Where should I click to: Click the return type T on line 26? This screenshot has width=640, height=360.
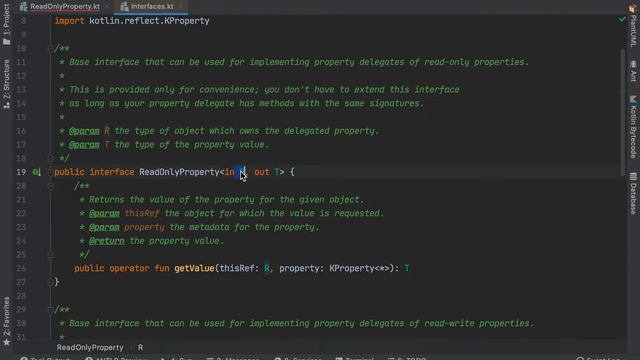(407, 269)
